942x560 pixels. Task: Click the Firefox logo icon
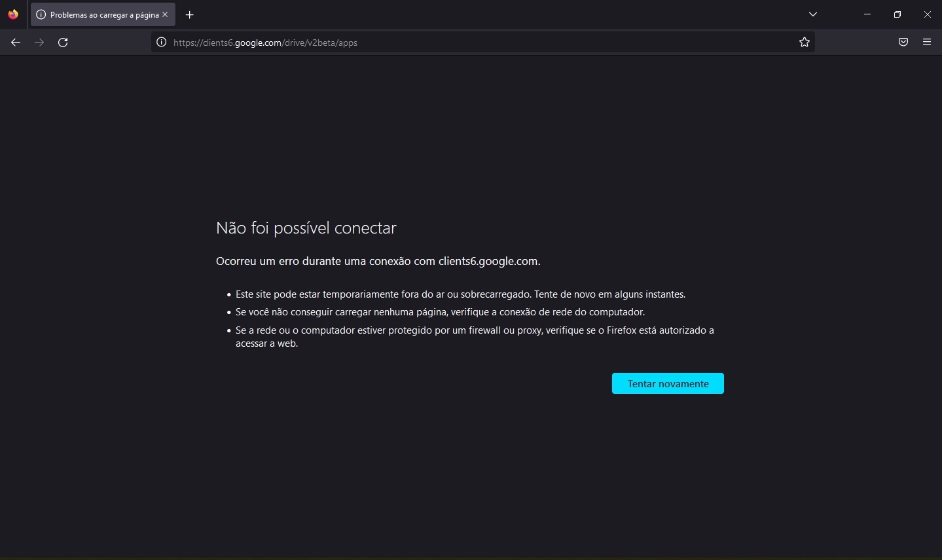click(13, 14)
